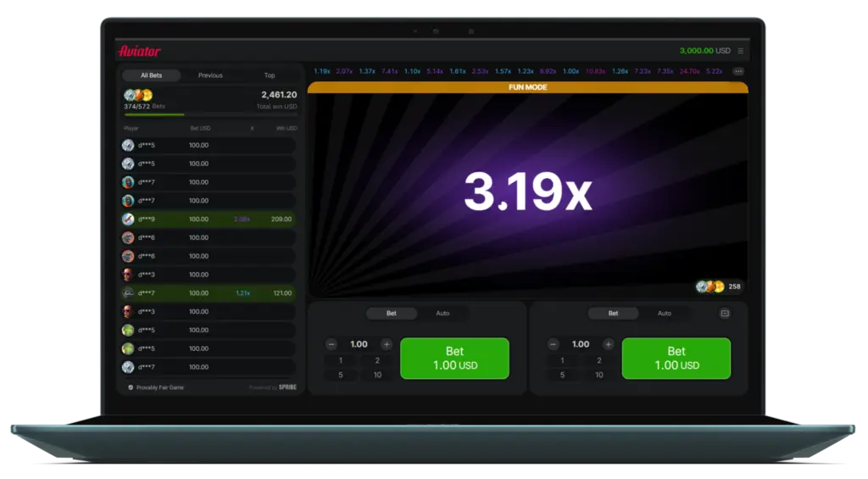
Task: Click the 1.21x cashout multiplier in bets list
Action: tap(242, 293)
